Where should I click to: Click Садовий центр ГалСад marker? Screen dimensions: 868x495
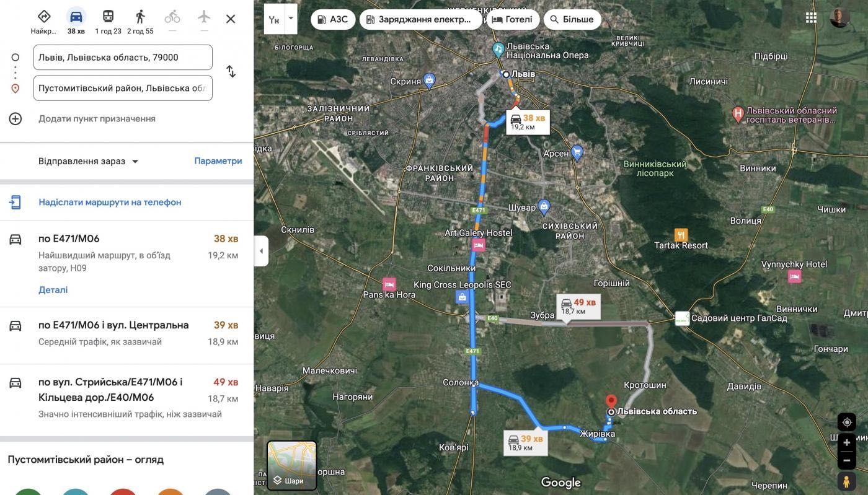tap(682, 318)
